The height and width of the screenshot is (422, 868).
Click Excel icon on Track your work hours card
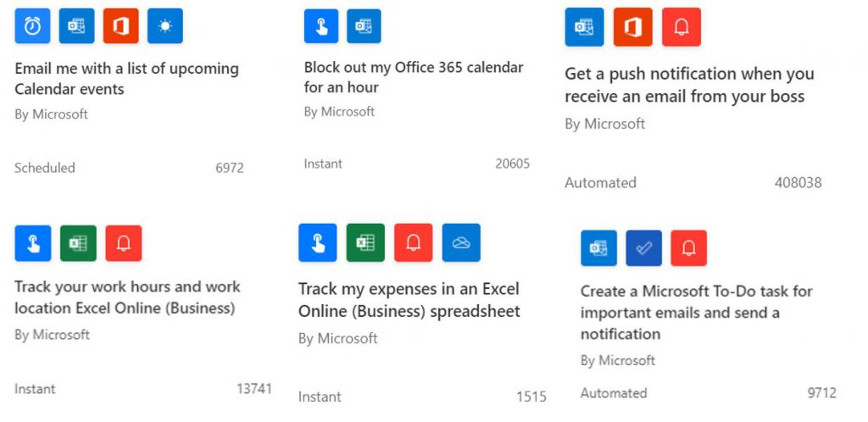78,243
